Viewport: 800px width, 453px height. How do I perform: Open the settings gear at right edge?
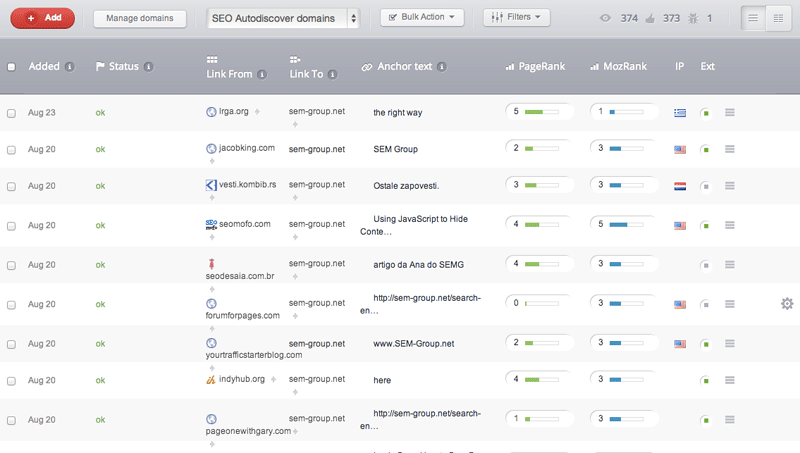pos(787,303)
